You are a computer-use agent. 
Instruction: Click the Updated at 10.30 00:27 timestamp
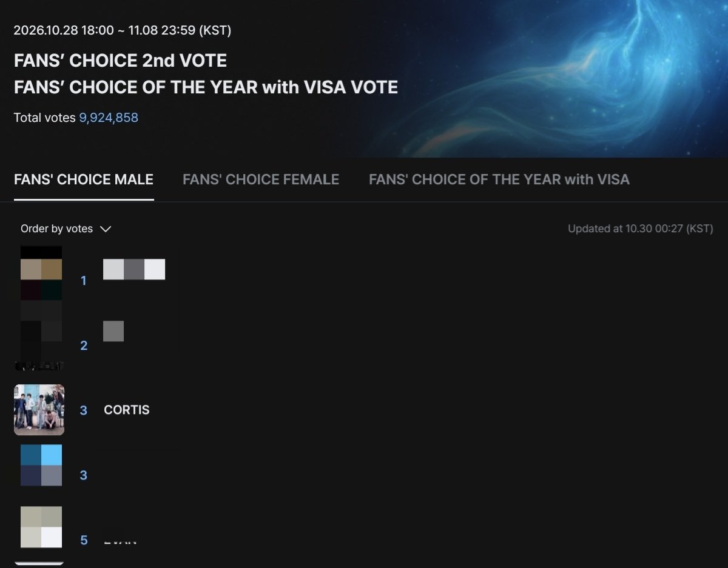click(x=641, y=229)
